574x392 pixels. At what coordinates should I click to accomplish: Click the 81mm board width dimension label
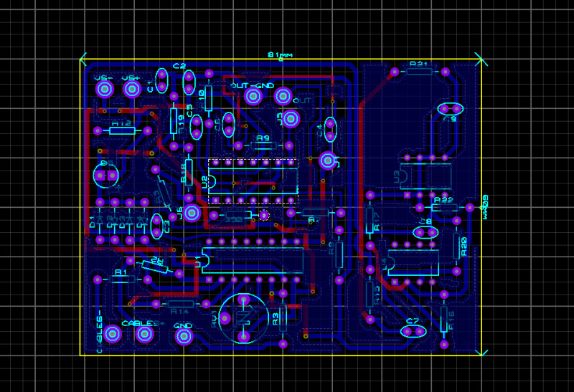coord(280,55)
